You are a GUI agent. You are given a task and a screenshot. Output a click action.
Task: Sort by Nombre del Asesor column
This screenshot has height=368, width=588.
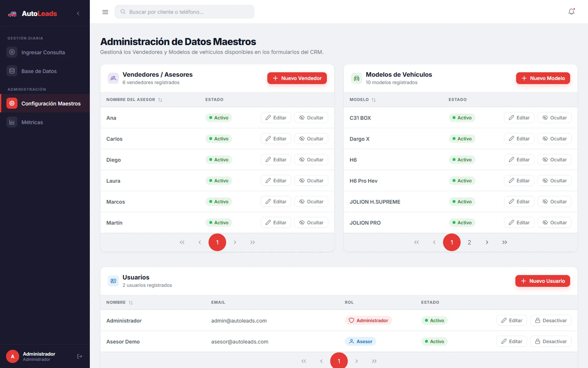tap(160, 100)
